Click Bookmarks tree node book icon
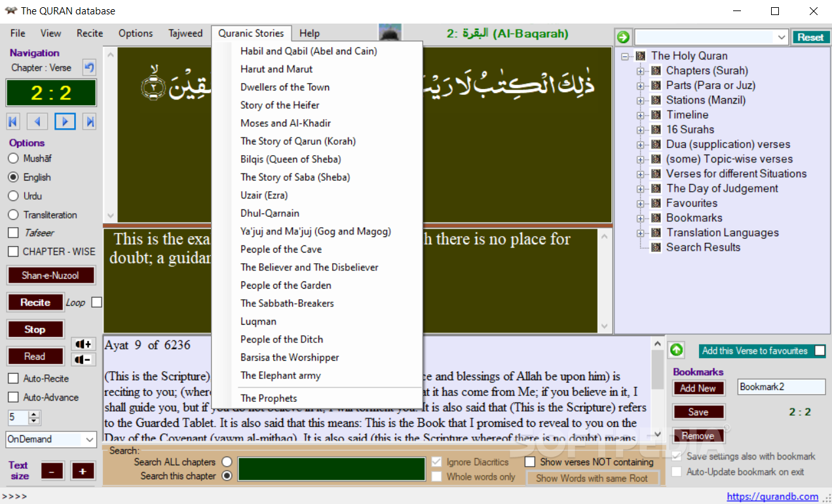Image resolution: width=832 pixels, height=504 pixels. 656,218
